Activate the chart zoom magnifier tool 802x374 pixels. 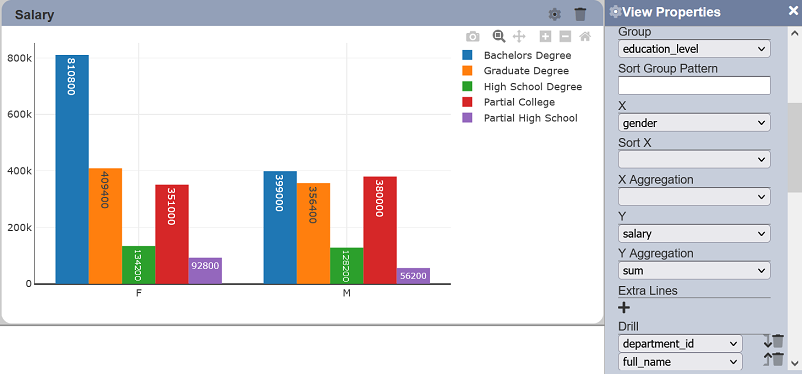click(x=499, y=36)
